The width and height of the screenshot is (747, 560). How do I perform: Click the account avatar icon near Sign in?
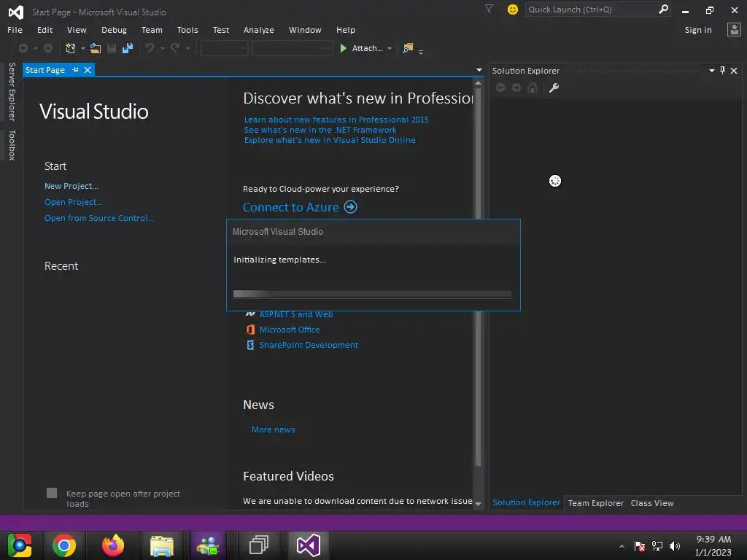pos(734,29)
